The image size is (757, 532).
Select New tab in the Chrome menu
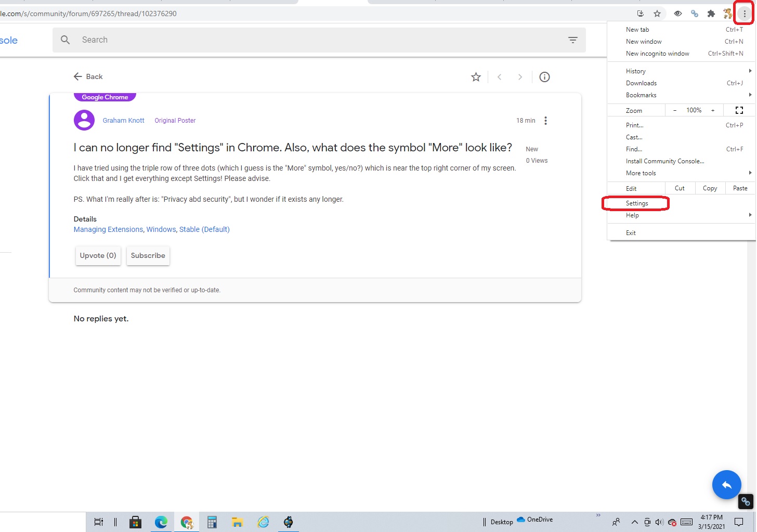(x=681, y=30)
